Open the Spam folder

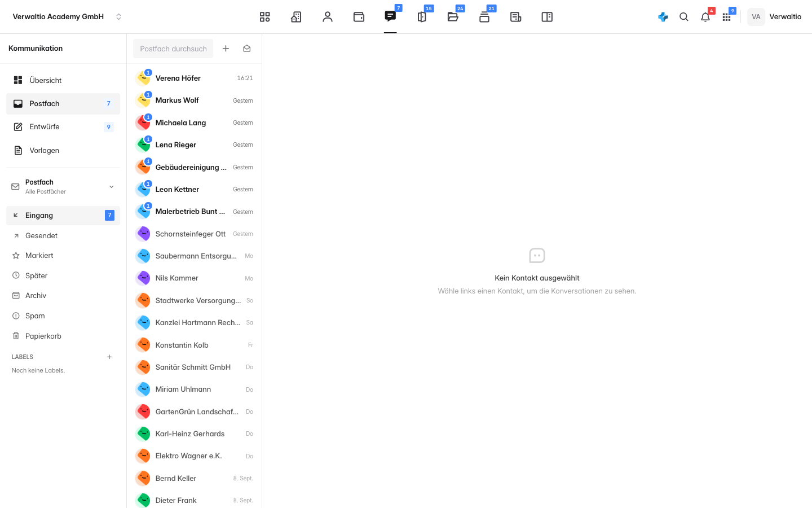[63, 316]
